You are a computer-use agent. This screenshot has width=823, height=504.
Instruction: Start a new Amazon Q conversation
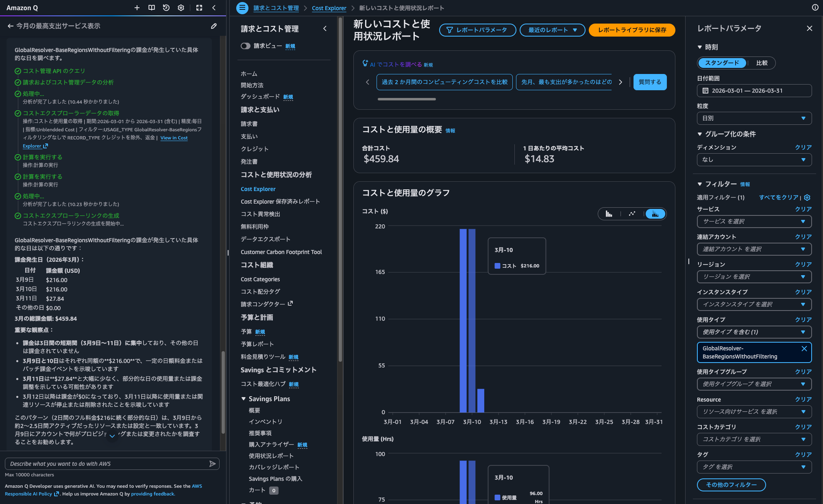137,8
